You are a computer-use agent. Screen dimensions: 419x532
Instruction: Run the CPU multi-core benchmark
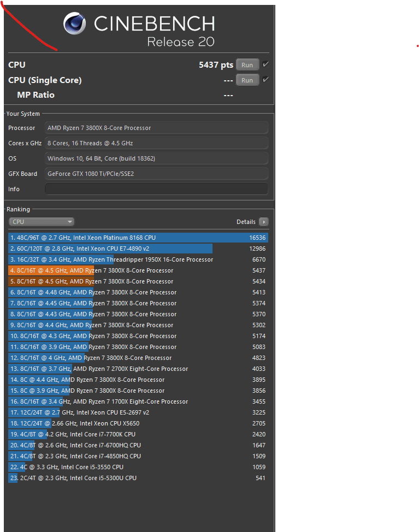247,65
